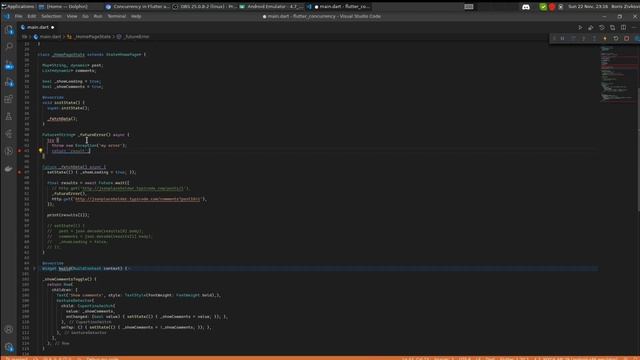640x360 pixels.
Task: Open the Source Control view
Action: pyautogui.click(x=9, y=65)
